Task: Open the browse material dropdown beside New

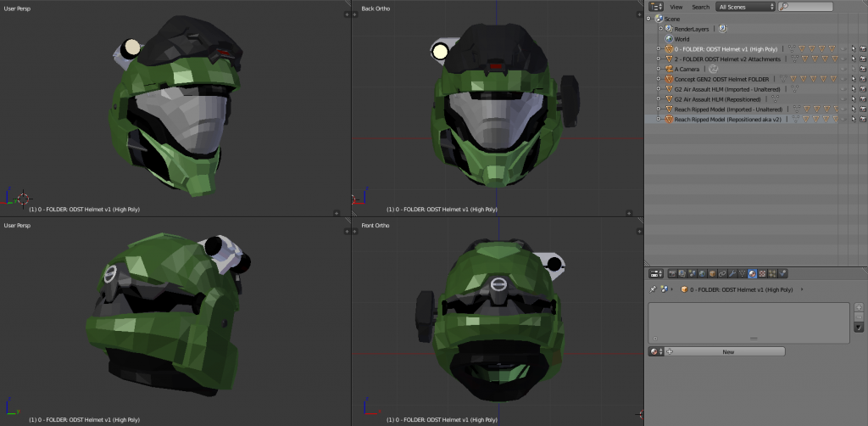Action: pyautogui.click(x=656, y=352)
